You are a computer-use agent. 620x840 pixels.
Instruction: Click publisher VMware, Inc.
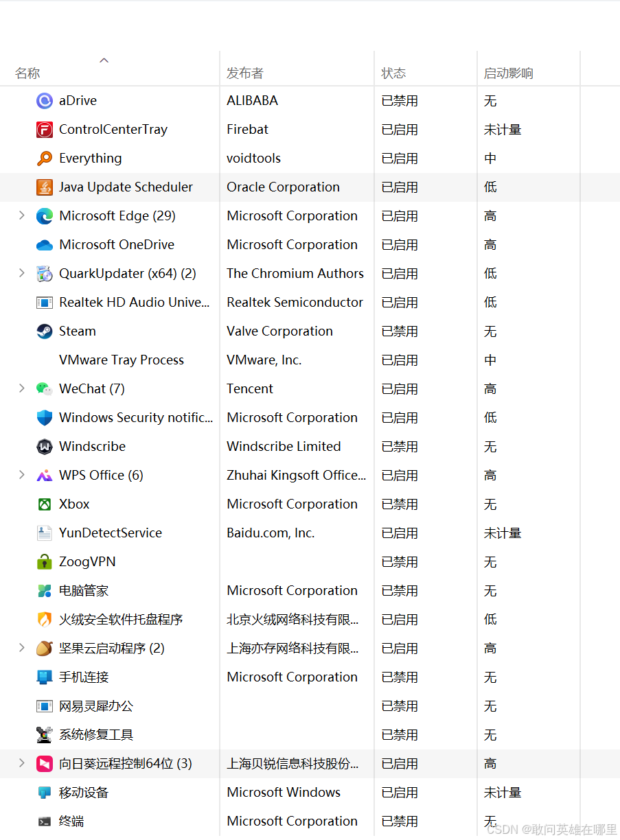pyautogui.click(x=264, y=360)
